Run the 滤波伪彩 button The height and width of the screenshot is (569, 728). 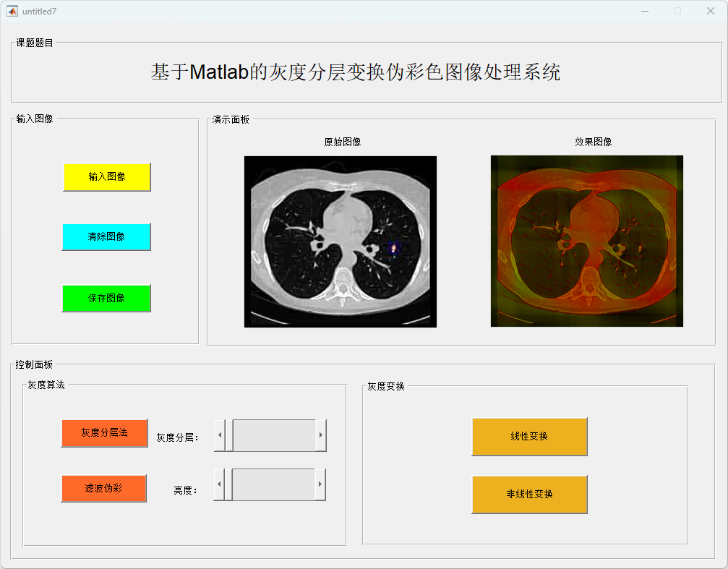pos(103,488)
